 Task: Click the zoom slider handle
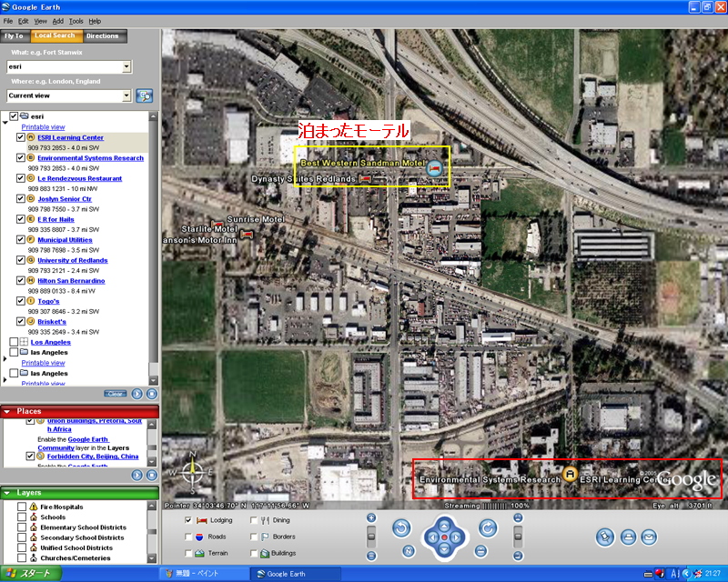[371, 537]
